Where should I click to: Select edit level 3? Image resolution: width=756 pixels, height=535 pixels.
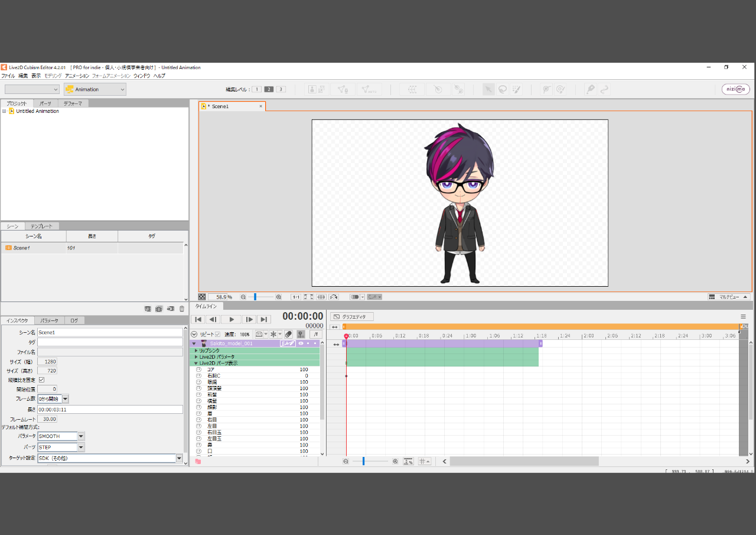coord(281,89)
